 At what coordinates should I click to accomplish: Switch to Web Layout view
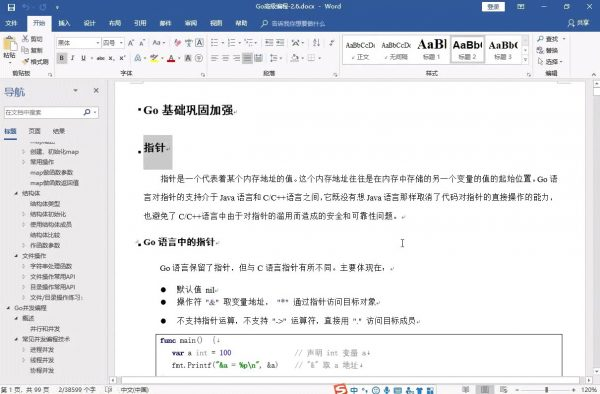tap(504, 389)
